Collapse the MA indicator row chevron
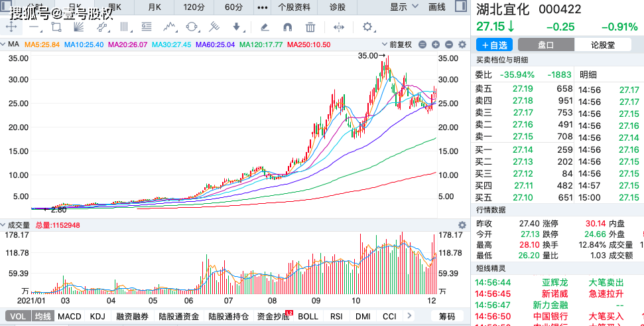The width and height of the screenshot is (644, 326). pyautogui.click(x=4, y=44)
